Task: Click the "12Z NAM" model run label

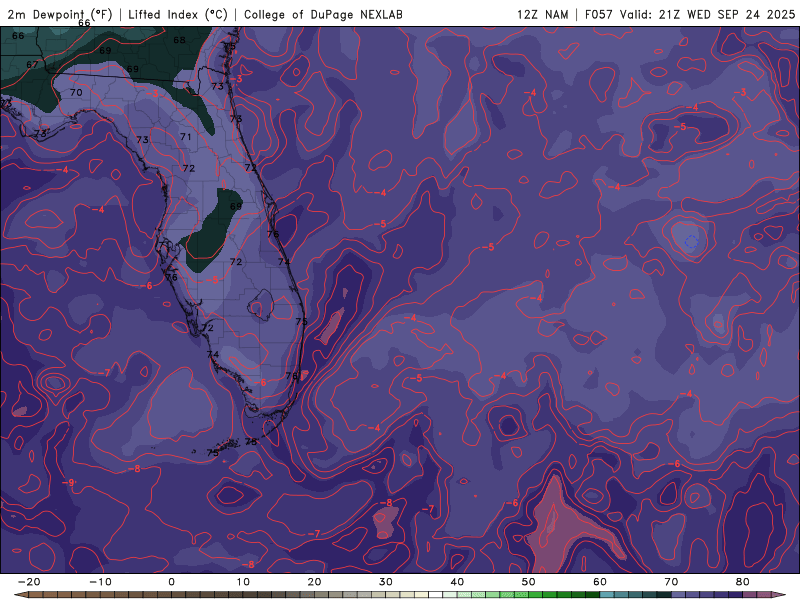Action: coord(542,14)
